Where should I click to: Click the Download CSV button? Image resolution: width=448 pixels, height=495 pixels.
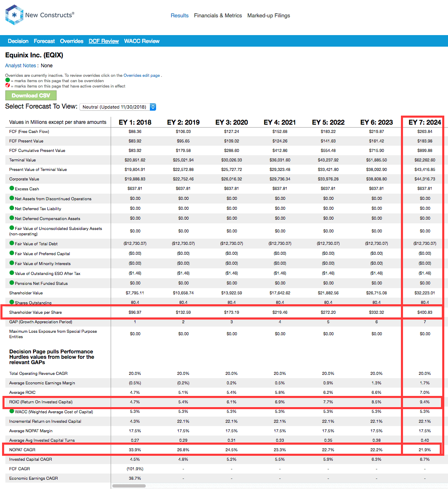31,95
